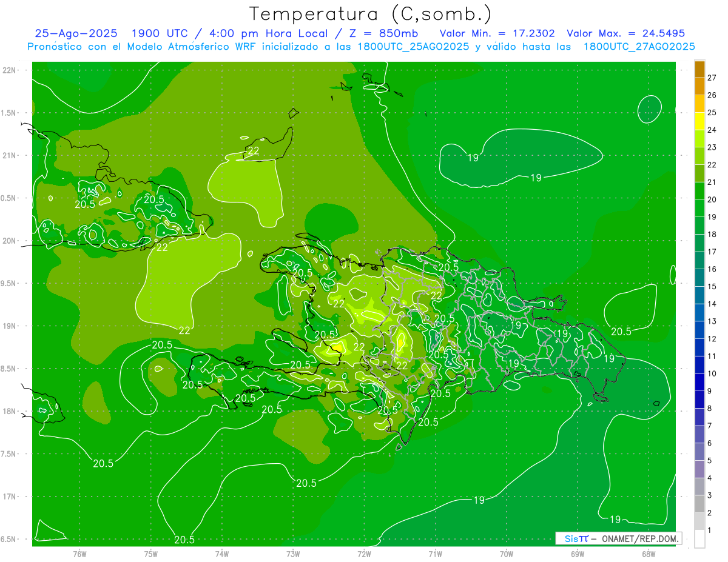This screenshot has height=562, width=728.
Task: Click the "18N" latitude axis label
Action: (8, 412)
